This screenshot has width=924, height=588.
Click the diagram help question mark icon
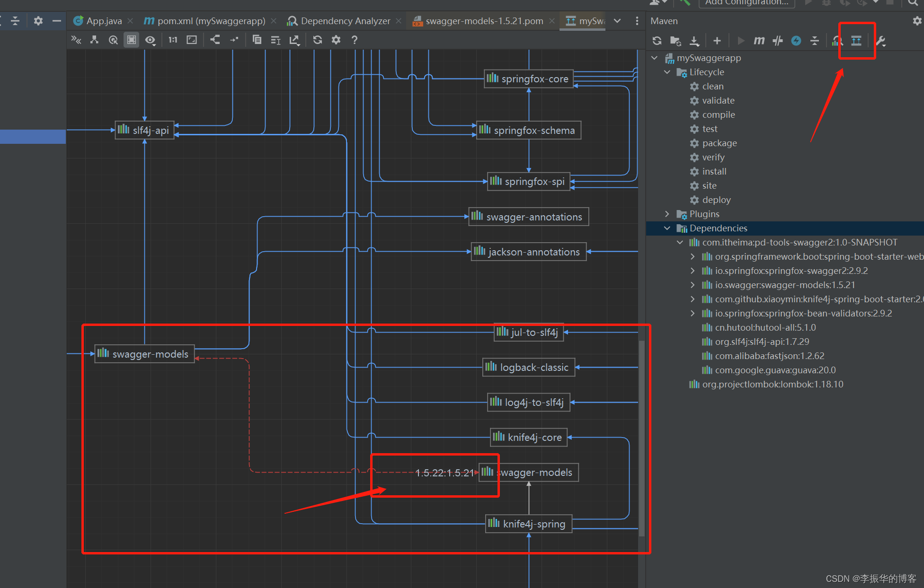[354, 40]
